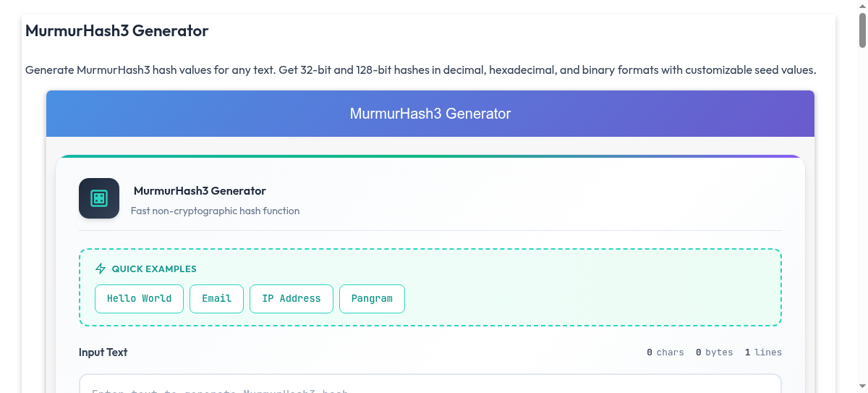Click the chars counter
Screen dimensions: 868x393
665,352
